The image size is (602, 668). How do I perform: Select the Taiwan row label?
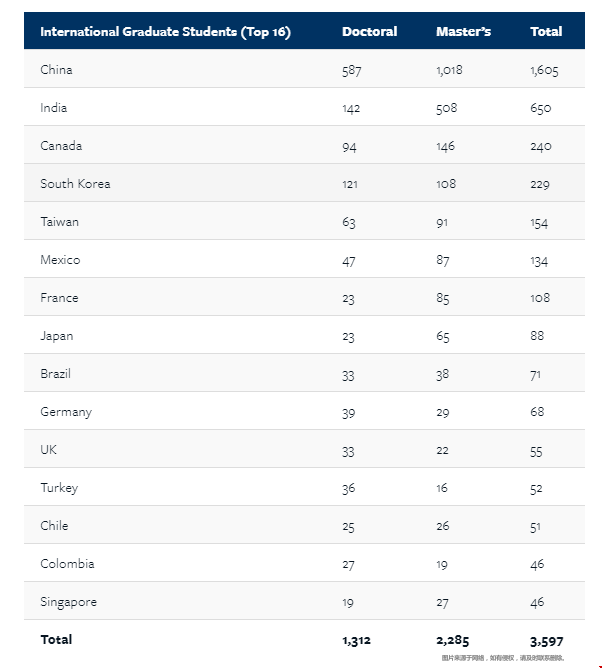(59, 222)
